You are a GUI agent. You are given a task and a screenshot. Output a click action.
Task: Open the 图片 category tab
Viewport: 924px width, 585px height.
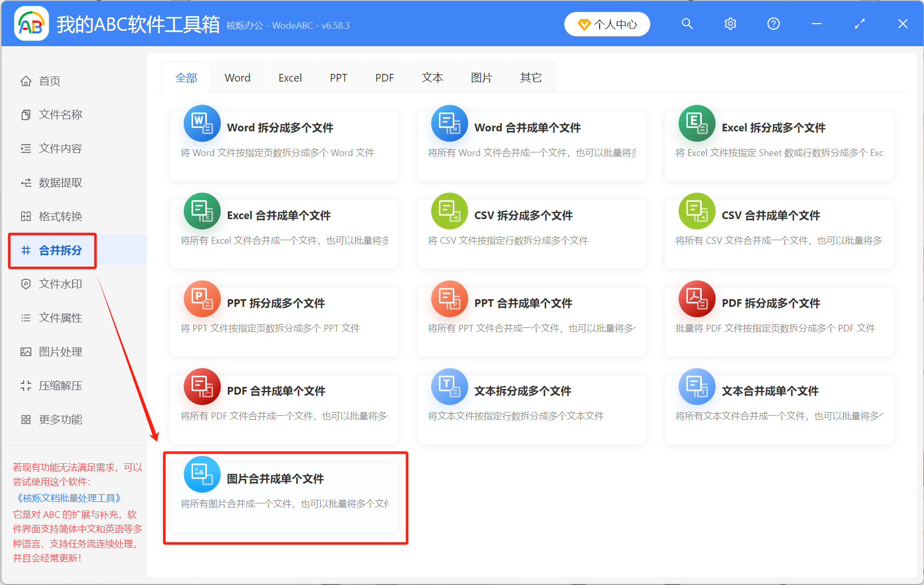[x=481, y=77]
